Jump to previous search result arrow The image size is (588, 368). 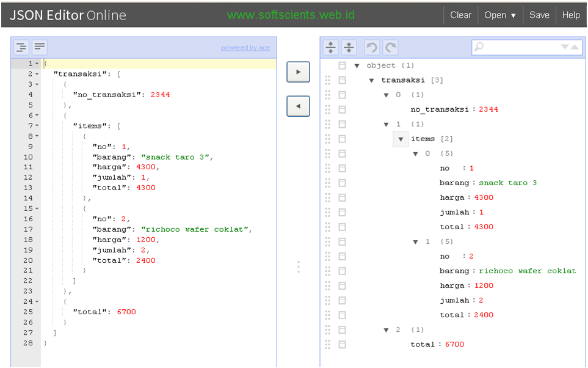575,47
